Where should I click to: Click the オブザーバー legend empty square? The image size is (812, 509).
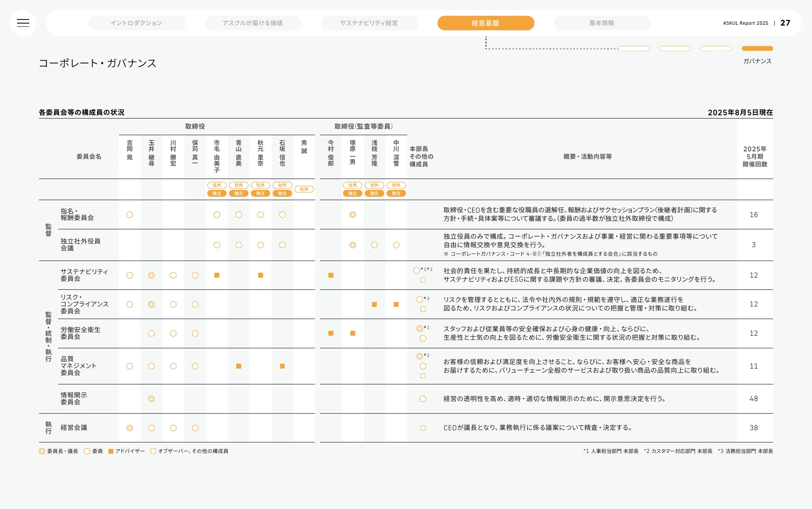(153, 451)
